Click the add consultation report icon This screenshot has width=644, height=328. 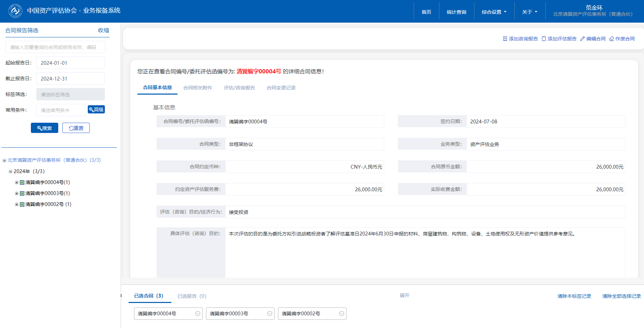click(x=505, y=39)
